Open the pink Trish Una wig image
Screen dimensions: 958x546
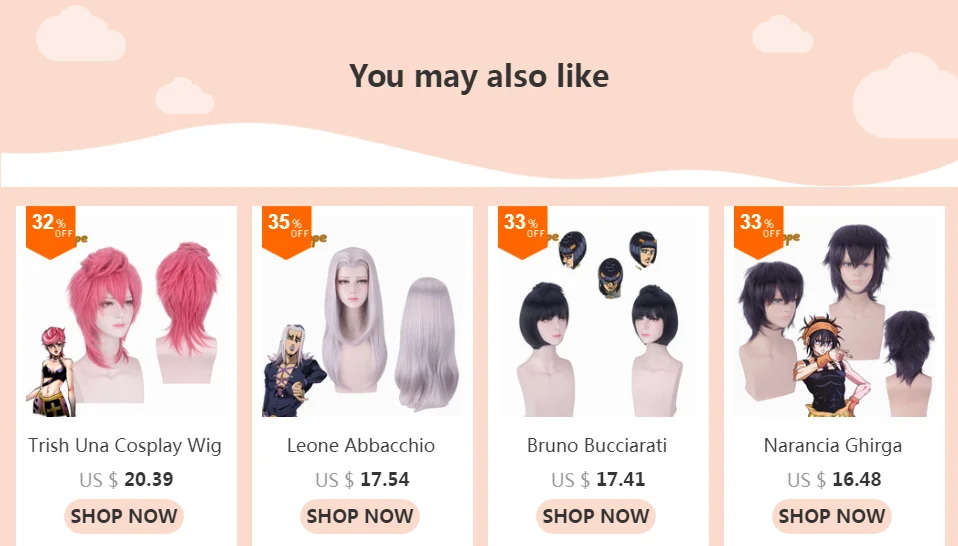[x=126, y=316]
